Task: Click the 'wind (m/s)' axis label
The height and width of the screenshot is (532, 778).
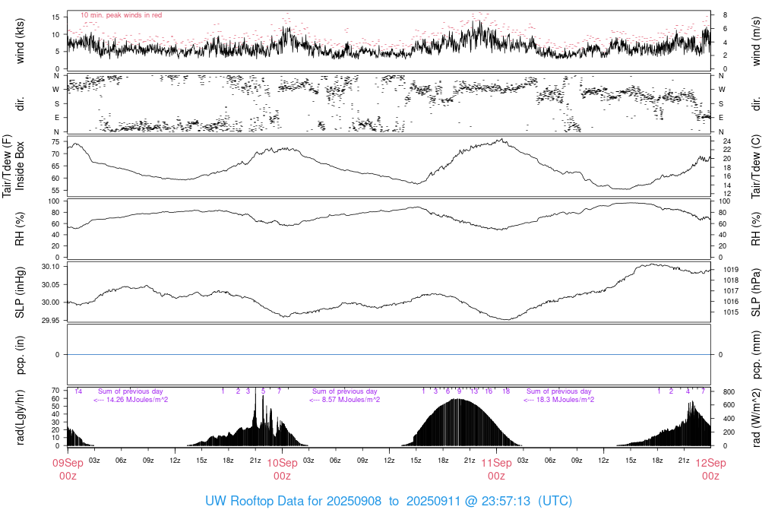Action: pyautogui.click(x=756, y=42)
